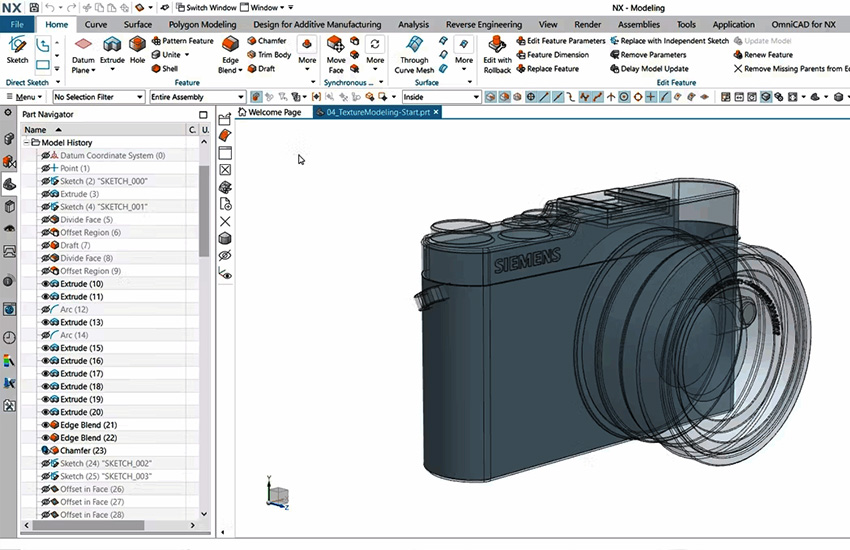Click the Unite command
The image size is (850, 550).
point(166,55)
